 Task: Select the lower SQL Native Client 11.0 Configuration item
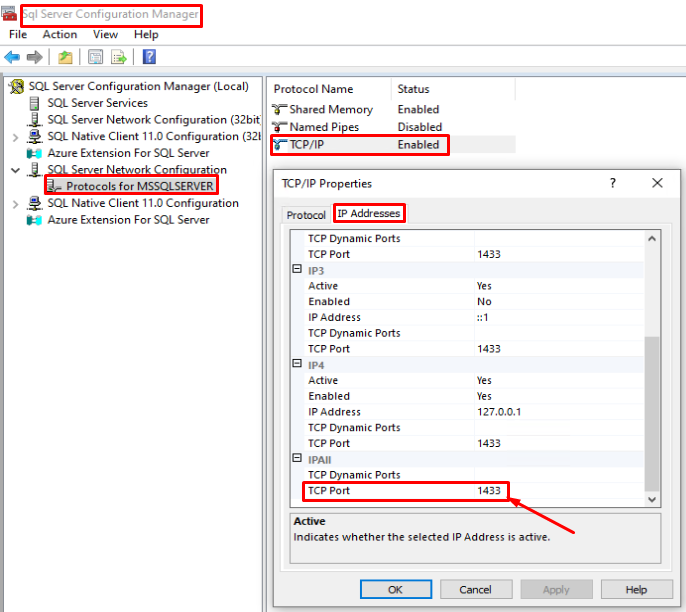[x=143, y=203]
